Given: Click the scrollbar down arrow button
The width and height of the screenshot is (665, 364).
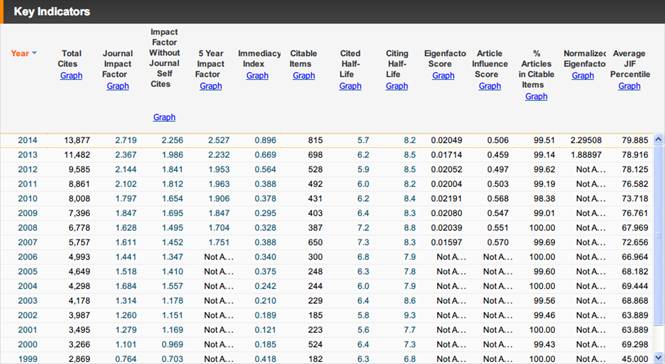Looking at the screenshot, I should pyautogui.click(x=659, y=357).
